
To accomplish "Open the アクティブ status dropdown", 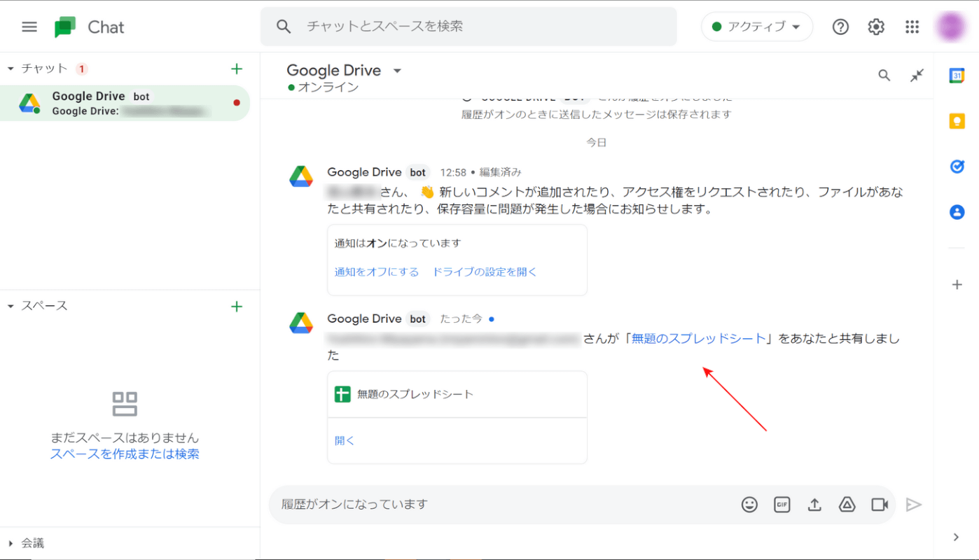I will point(756,27).
